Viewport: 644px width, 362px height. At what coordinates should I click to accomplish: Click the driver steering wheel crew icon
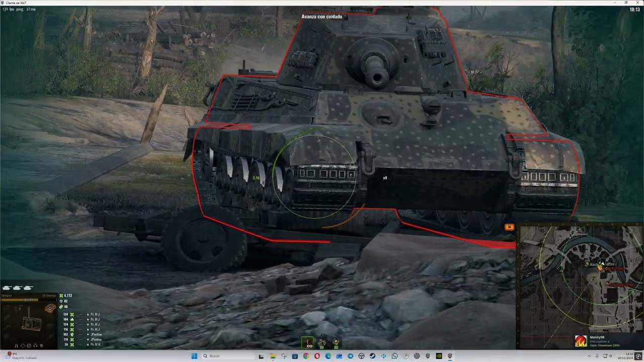click(29, 346)
